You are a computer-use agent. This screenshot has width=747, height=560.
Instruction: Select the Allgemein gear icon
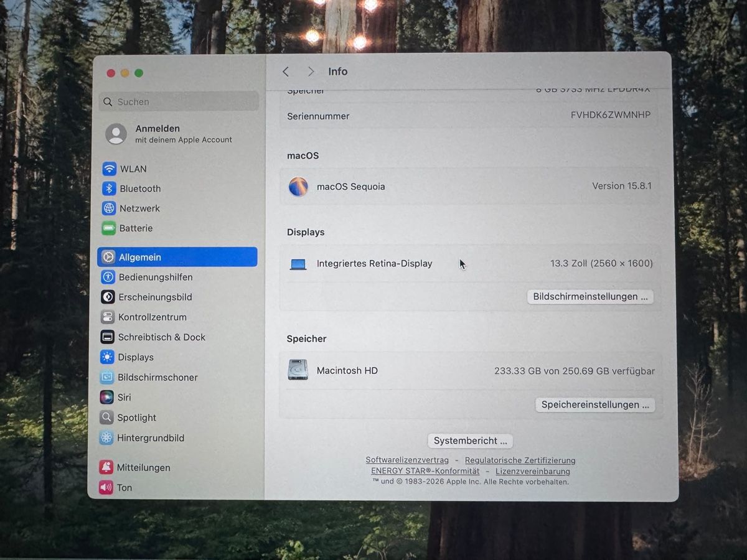tap(108, 257)
